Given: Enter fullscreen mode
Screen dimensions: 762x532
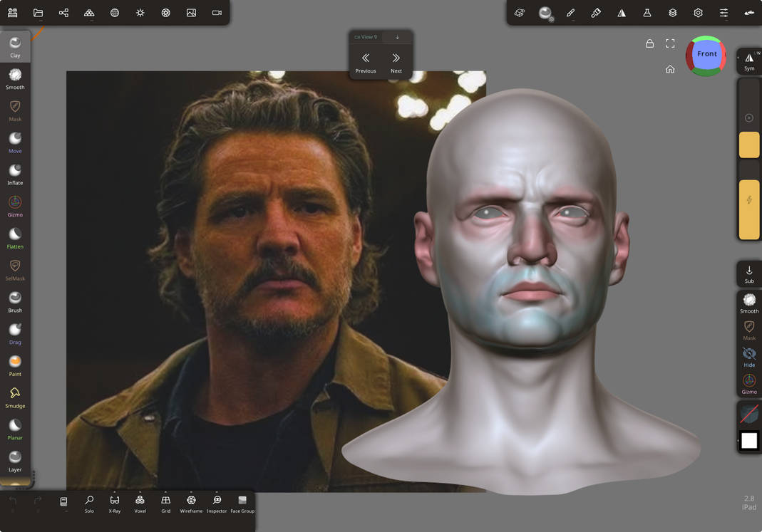Looking at the screenshot, I should [x=670, y=43].
